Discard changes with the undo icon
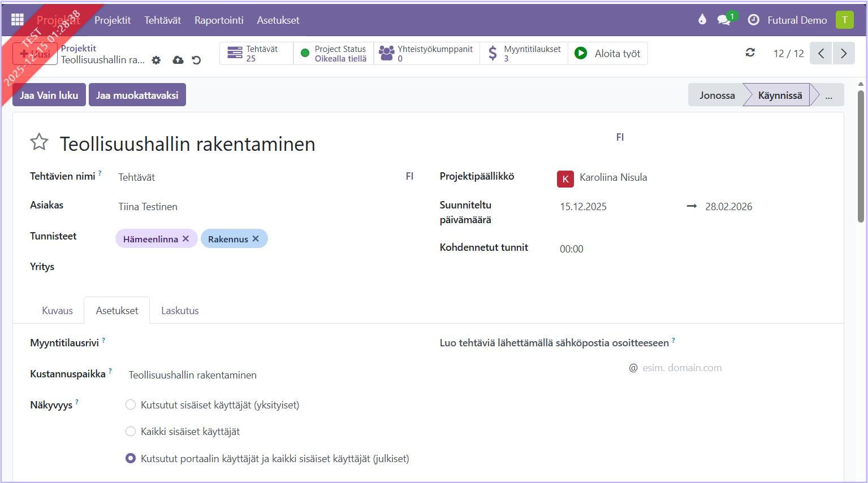 point(196,60)
